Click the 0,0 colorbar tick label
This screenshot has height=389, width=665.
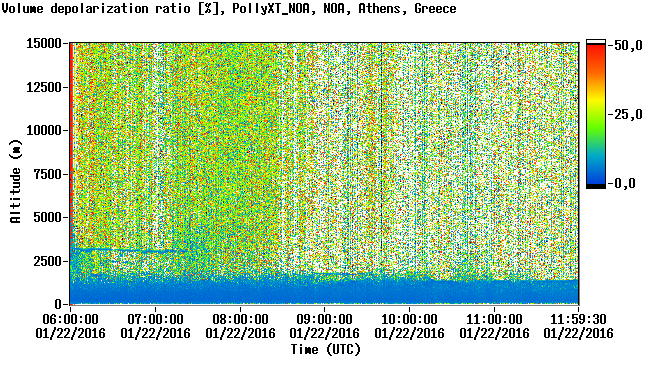(625, 184)
